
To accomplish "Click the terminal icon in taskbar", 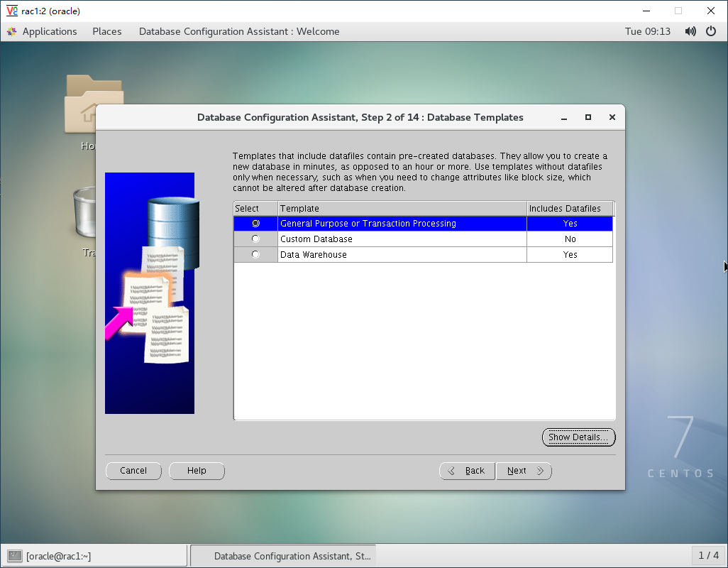I will pos(15,556).
